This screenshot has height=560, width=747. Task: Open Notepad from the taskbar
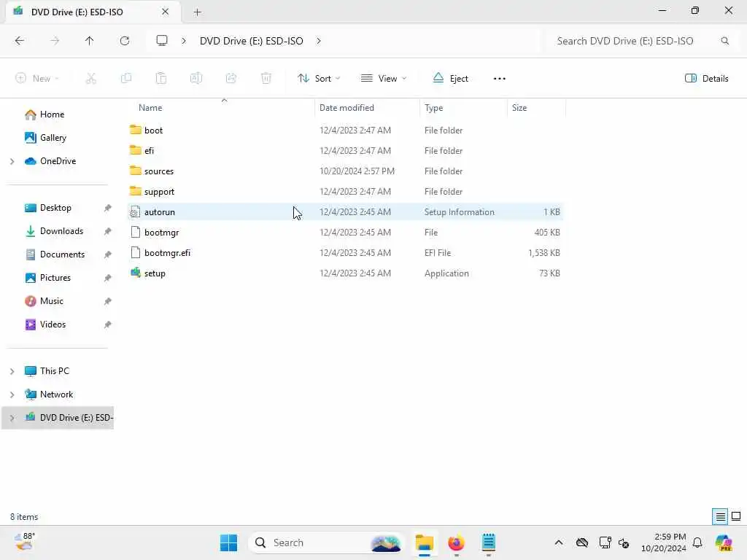pyautogui.click(x=488, y=542)
